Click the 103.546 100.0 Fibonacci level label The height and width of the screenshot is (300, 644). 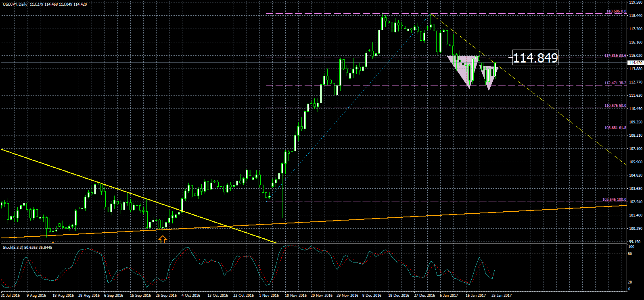pyautogui.click(x=614, y=200)
